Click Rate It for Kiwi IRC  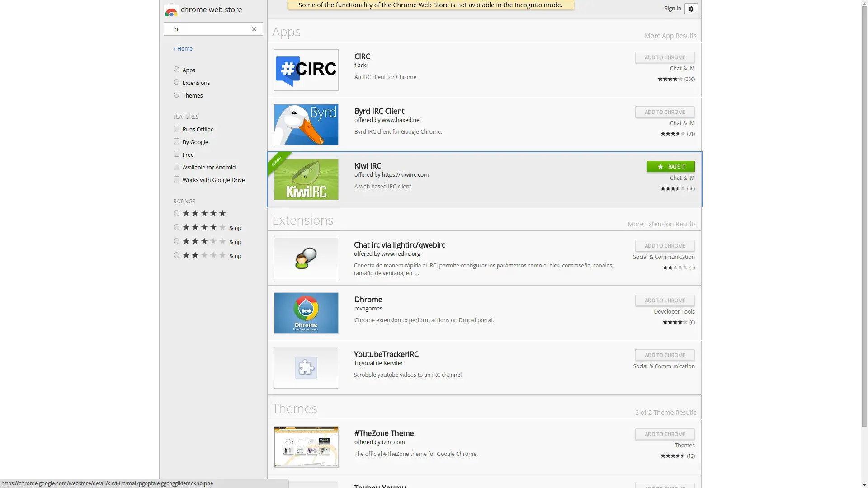click(x=670, y=167)
